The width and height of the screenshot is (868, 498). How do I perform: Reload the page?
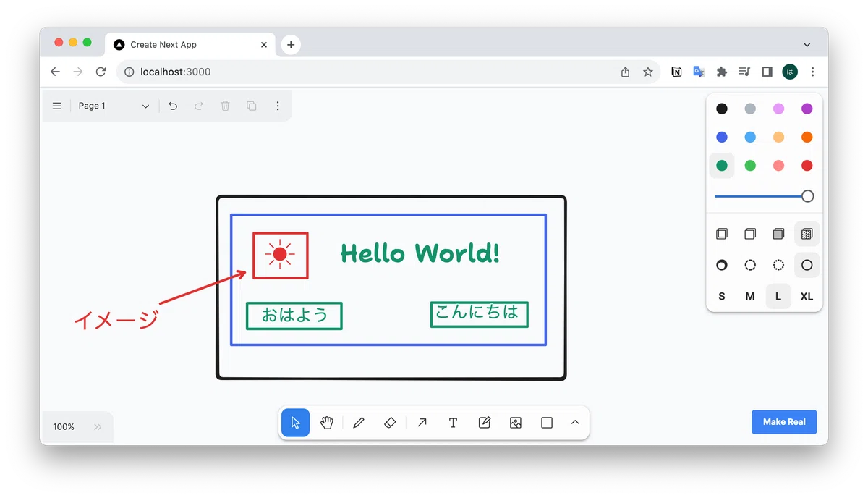101,72
